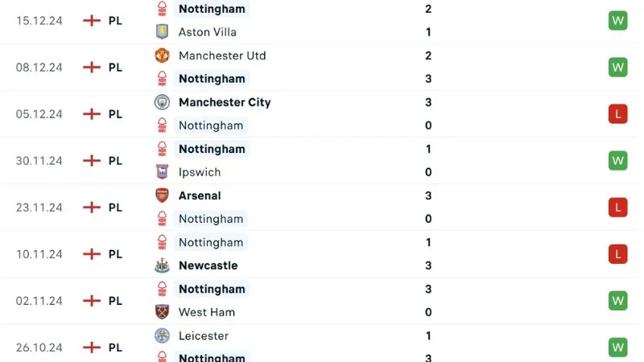Click England flag beside the 23.11.24 match
This screenshot has width=644, height=362.
pos(93,208)
